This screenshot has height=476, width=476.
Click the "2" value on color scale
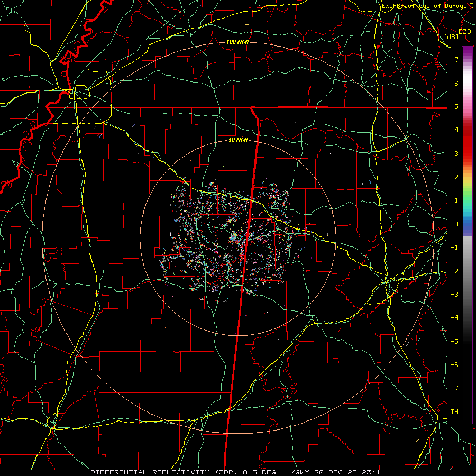pos(456,177)
